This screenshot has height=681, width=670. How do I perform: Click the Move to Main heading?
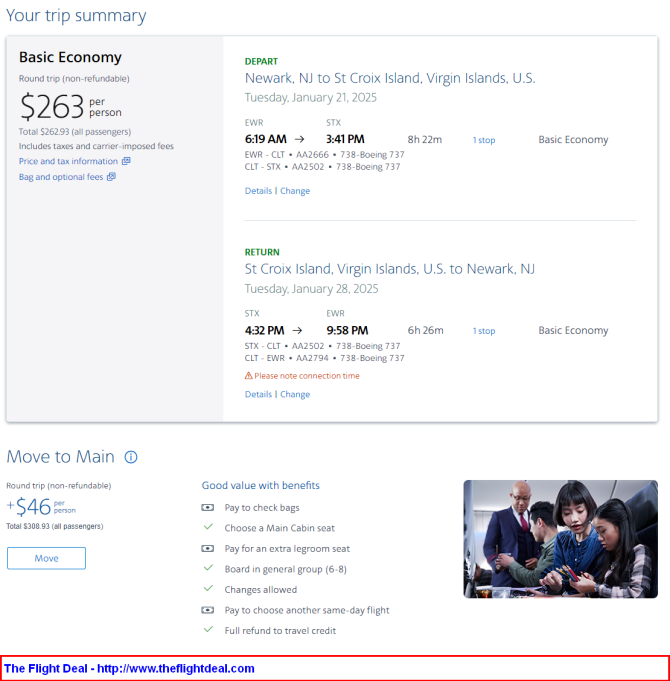tap(60, 457)
